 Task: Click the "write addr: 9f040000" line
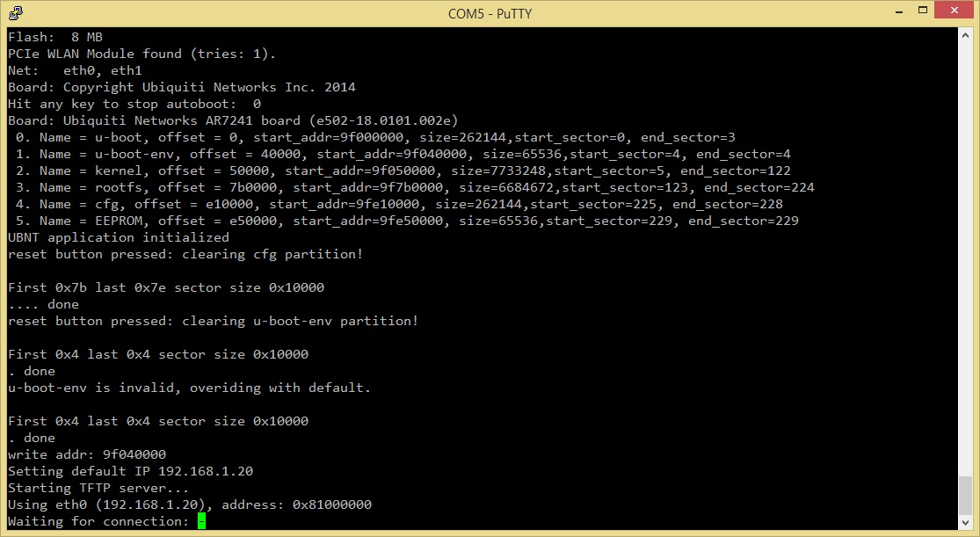coord(86,454)
